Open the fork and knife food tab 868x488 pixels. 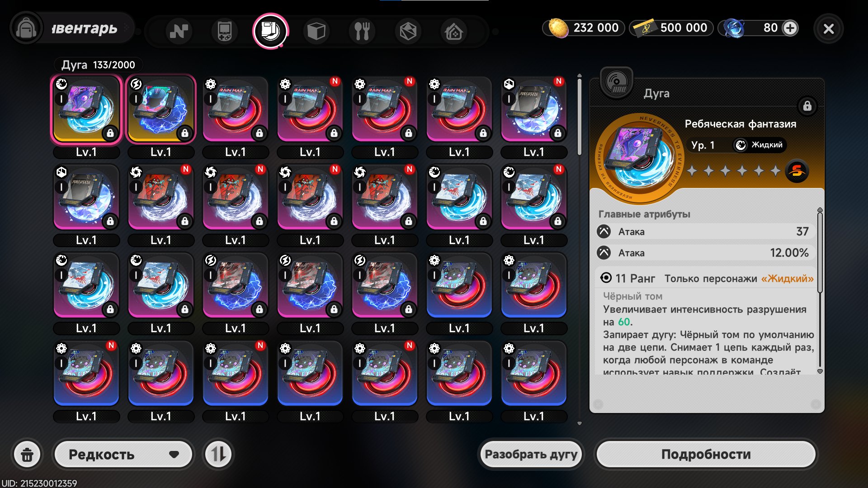[362, 31]
